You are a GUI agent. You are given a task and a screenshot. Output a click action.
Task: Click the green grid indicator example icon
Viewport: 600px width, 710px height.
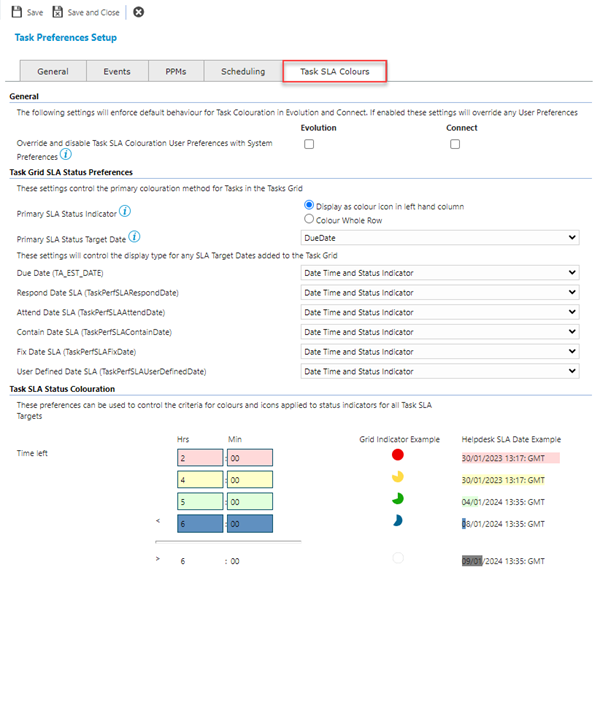(398, 499)
